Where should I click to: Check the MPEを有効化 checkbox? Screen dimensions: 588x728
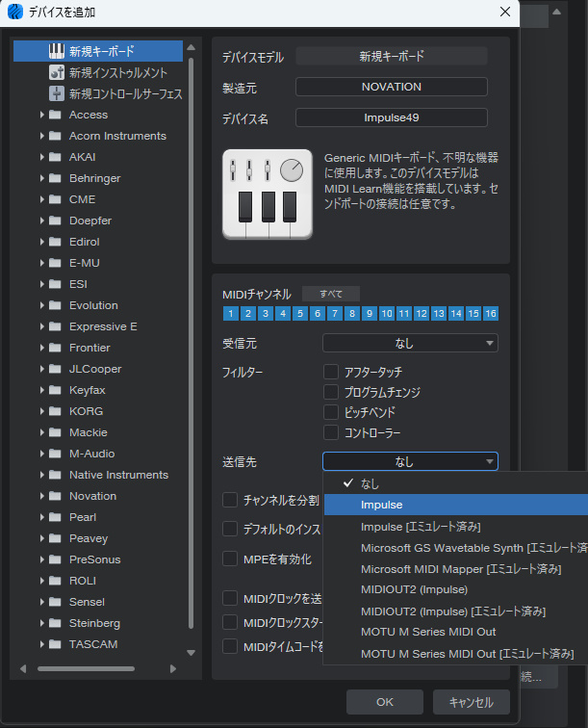pyautogui.click(x=230, y=559)
